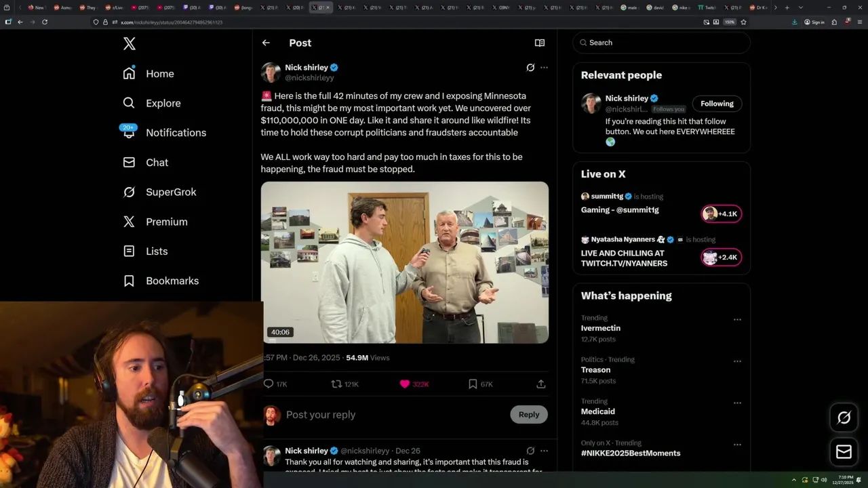
Task: Click the Grok icon on the main post
Action: pos(530,68)
